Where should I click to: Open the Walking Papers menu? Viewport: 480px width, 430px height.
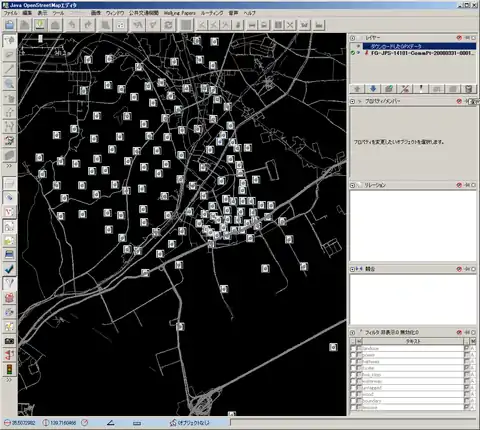pos(179,13)
